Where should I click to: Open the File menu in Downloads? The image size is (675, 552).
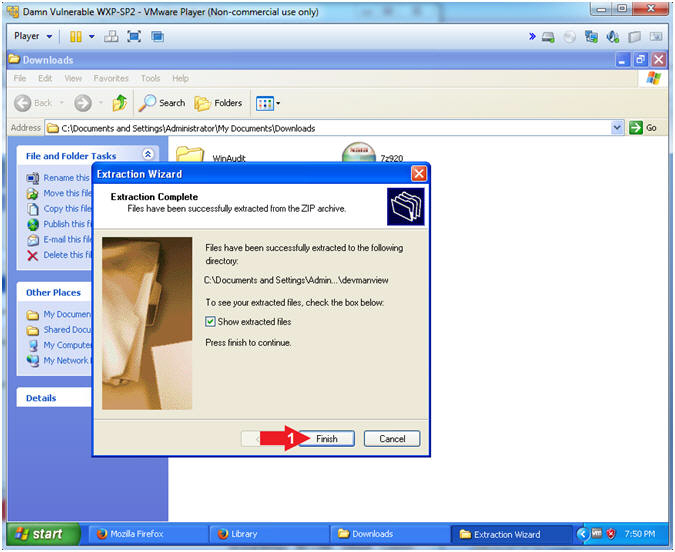tap(20, 78)
